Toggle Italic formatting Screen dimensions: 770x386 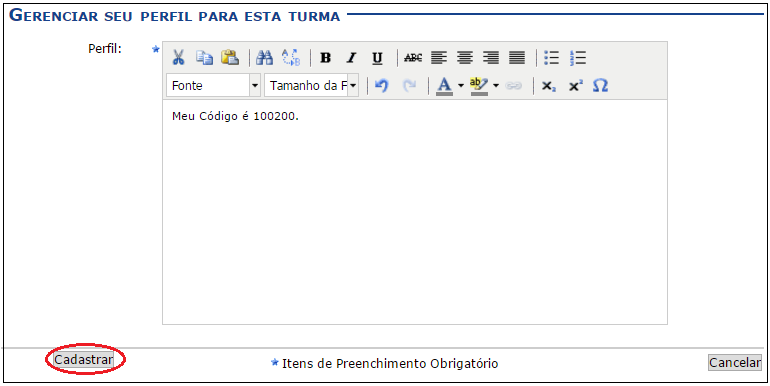351,58
